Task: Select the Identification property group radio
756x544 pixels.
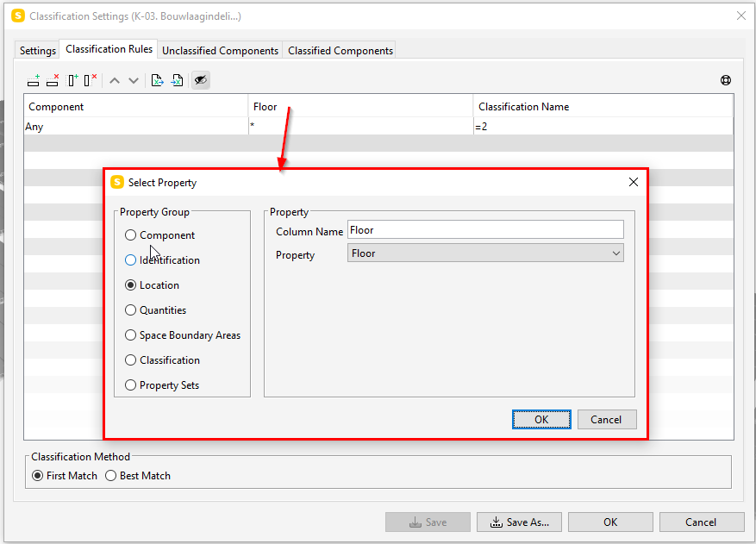Action: [x=130, y=260]
